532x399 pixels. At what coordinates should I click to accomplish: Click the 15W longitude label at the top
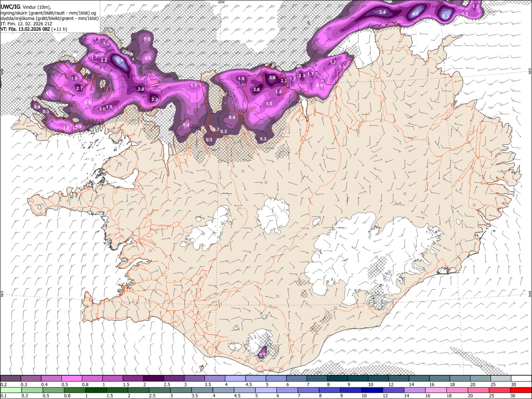point(440,2)
